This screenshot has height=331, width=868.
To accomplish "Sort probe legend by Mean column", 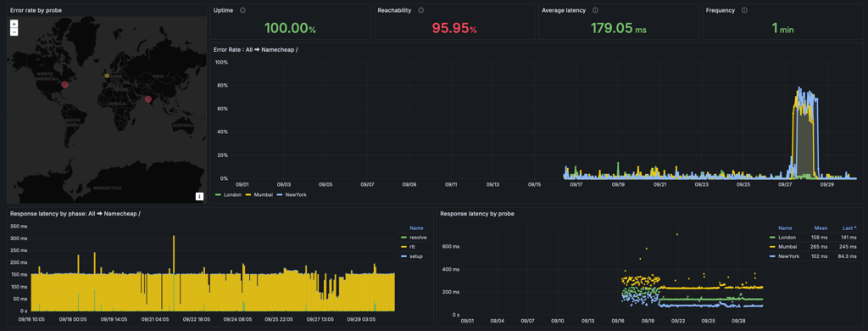I will (821, 227).
